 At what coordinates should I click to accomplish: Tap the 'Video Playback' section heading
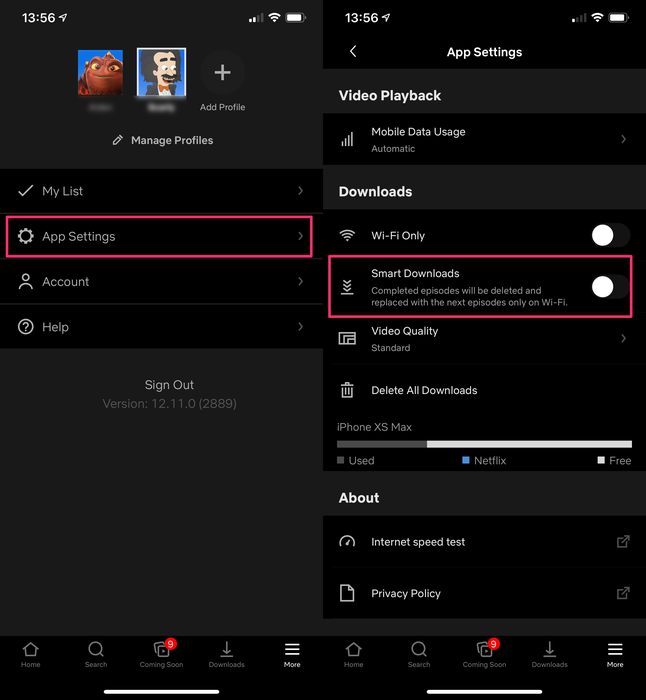pos(390,96)
